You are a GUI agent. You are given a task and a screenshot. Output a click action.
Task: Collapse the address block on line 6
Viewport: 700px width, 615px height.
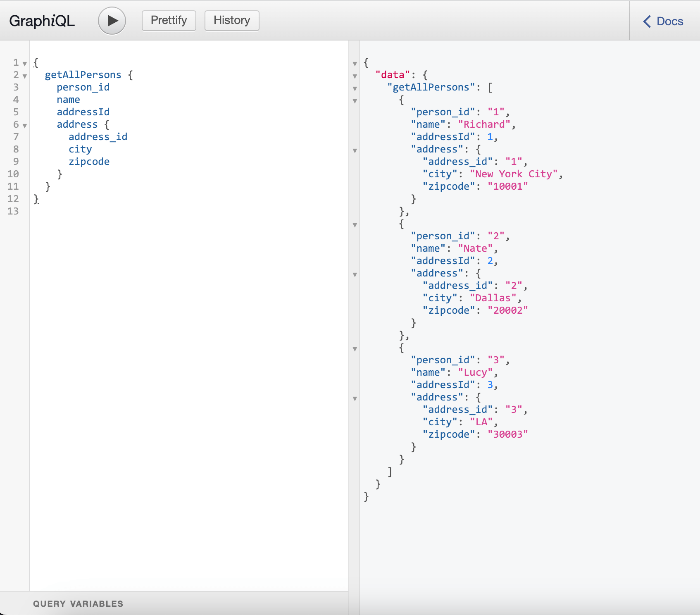(24, 126)
